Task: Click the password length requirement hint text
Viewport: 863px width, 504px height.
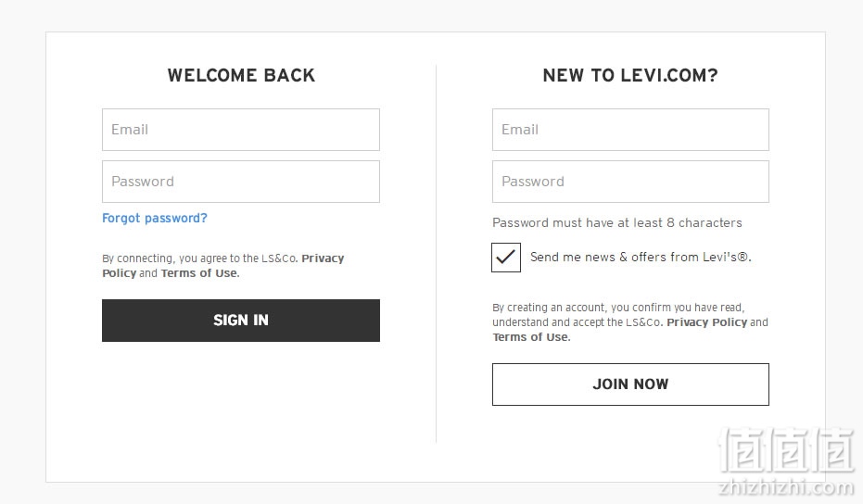Action: tap(617, 223)
